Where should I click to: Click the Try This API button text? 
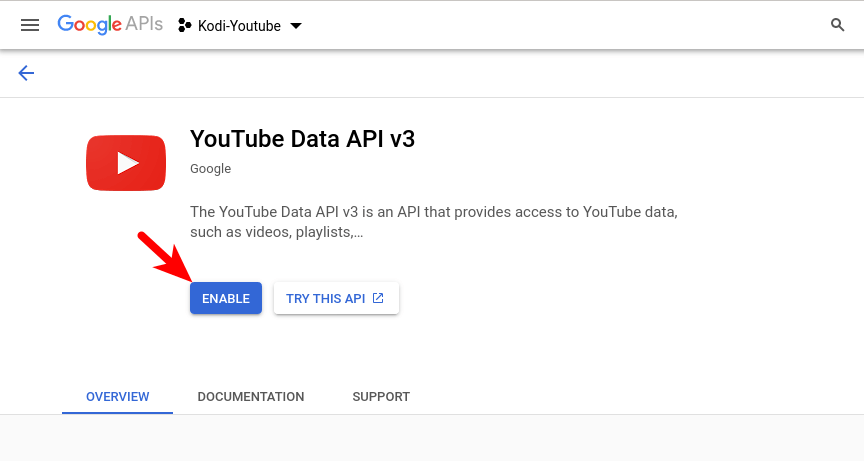pyautogui.click(x=325, y=298)
